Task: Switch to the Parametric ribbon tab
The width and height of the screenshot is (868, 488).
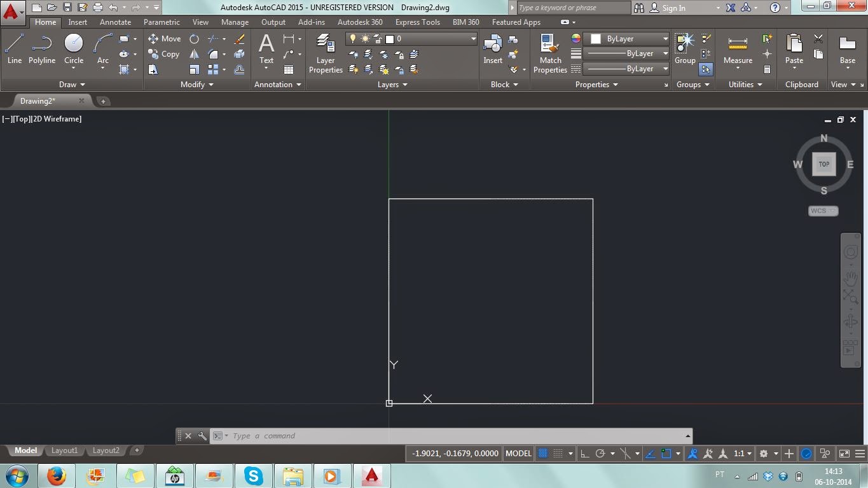Action: click(162, 22)
